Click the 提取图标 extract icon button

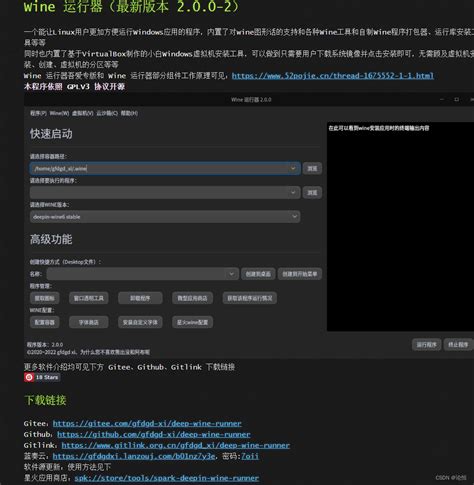(x=44, y=298)
